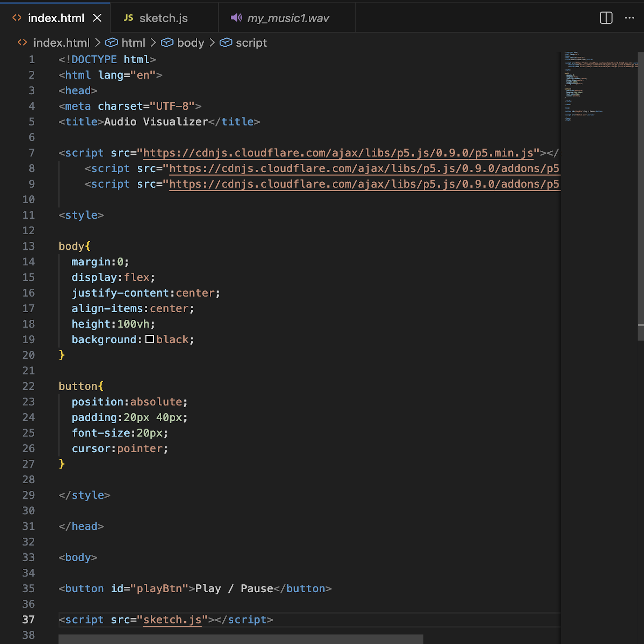644x644 pixels.
Task: Open the p5 addons link on line 9
Action: (x=365, y=184)
